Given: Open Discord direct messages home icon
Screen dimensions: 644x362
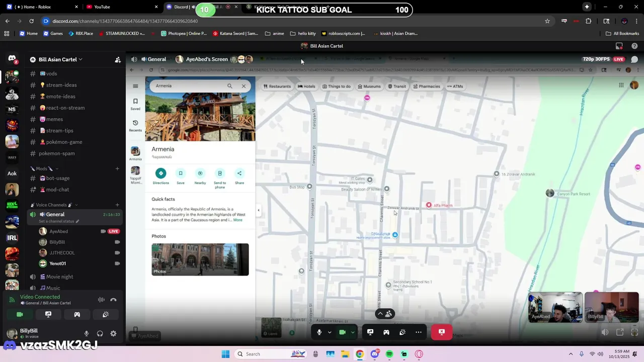Looking at the screenshot, I should coord(12,59).
